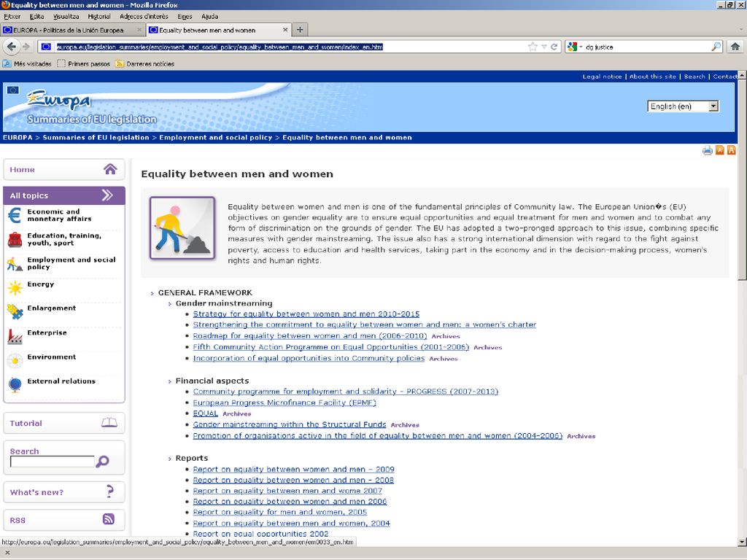Click the sun icon for Energy
747x560 pixels.
[x=15, y=287]
